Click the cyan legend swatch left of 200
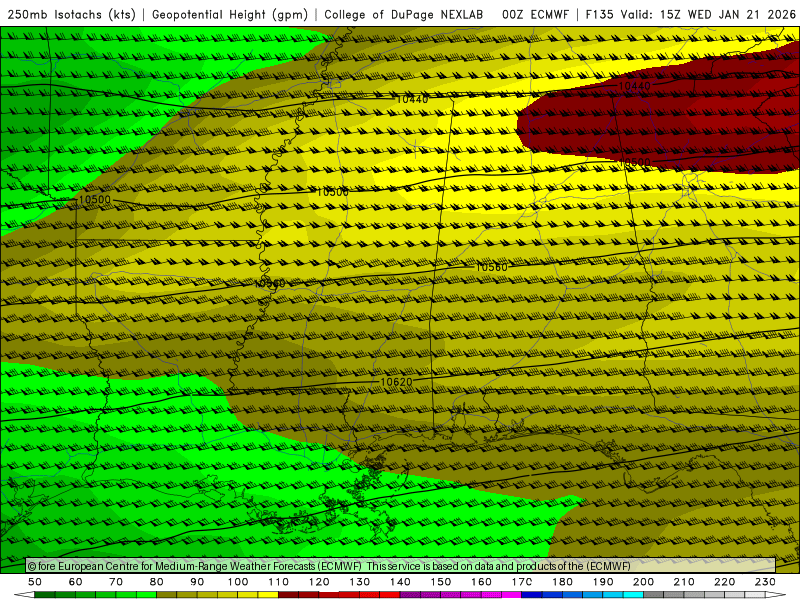 pos(633,595)
